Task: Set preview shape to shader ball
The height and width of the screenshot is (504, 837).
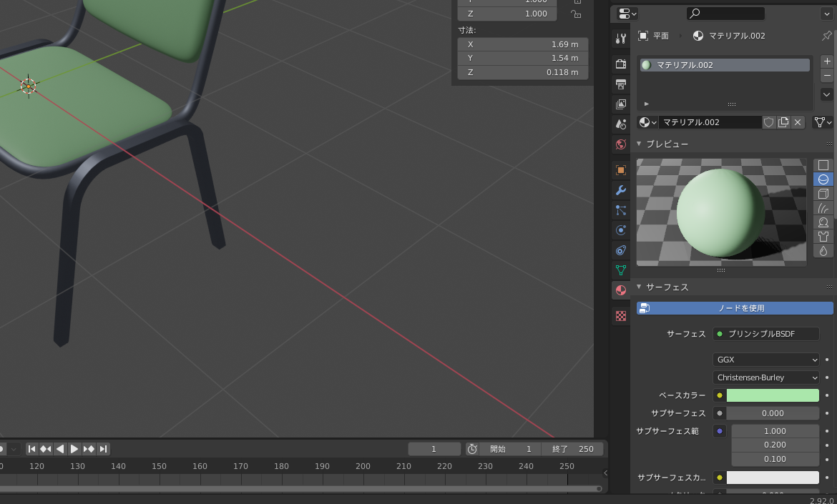Action: click(823, 222)
